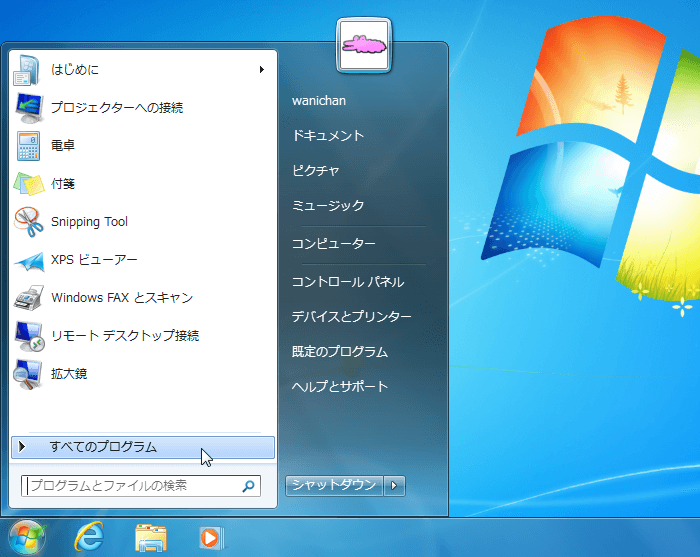Screen dimensions: 700x557
Task: Open ドキュメント documents library
Action: coord(328,136)
